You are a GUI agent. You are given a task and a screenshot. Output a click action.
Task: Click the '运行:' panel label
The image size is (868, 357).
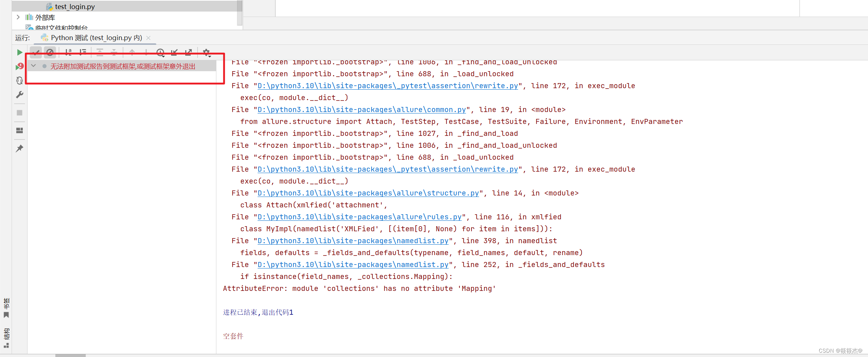coord(22,38)
